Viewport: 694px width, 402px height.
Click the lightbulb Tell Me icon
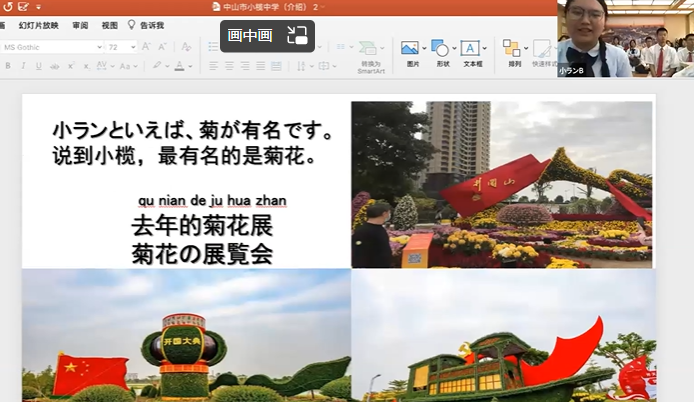(131, 25)
